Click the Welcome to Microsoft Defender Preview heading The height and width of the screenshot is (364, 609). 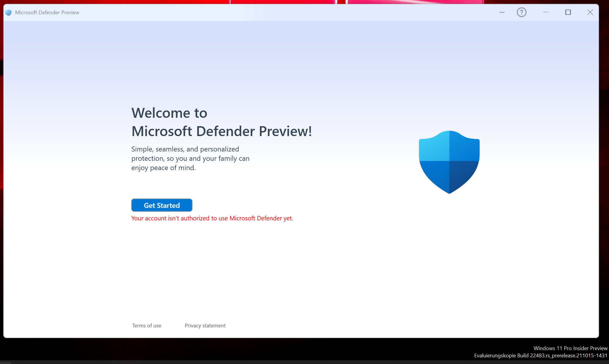pyautogui.click(x=222, y=122)
